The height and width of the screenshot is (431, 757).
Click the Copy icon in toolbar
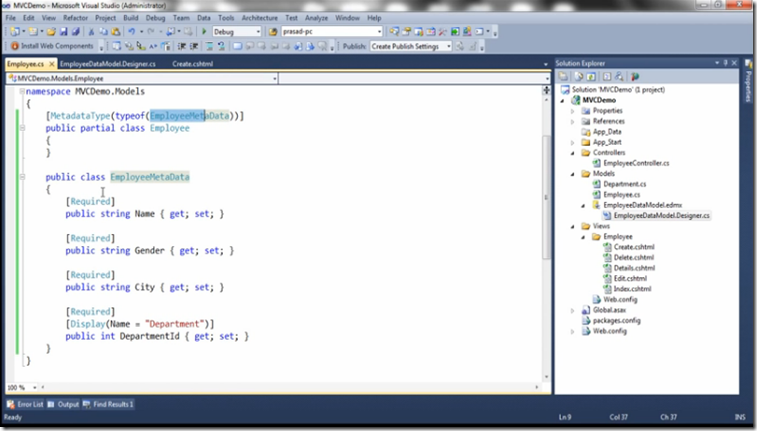[103, 32]
